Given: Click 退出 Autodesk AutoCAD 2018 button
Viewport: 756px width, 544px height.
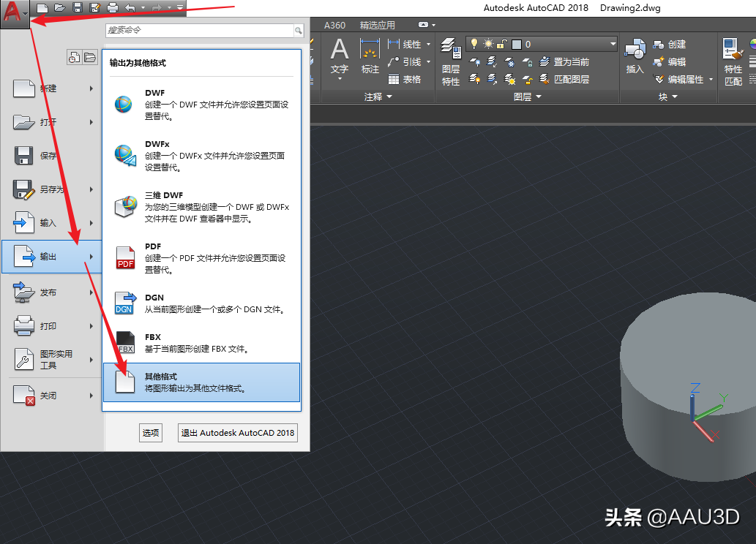Looking at the screenshot, I should tap(238, 433).
